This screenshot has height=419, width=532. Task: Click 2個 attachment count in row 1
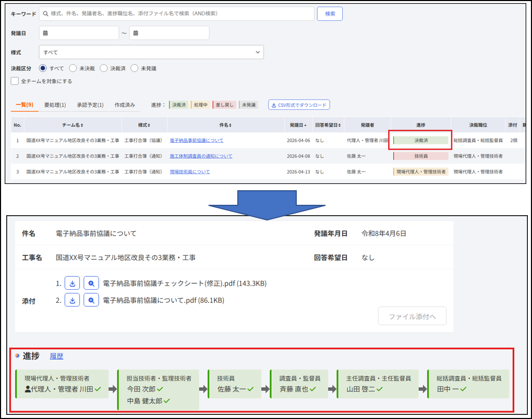(514, 140)
